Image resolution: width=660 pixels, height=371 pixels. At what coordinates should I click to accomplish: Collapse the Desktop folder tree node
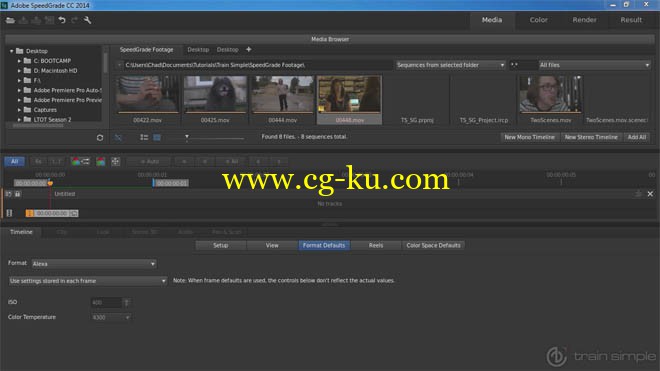coord(11,51)
